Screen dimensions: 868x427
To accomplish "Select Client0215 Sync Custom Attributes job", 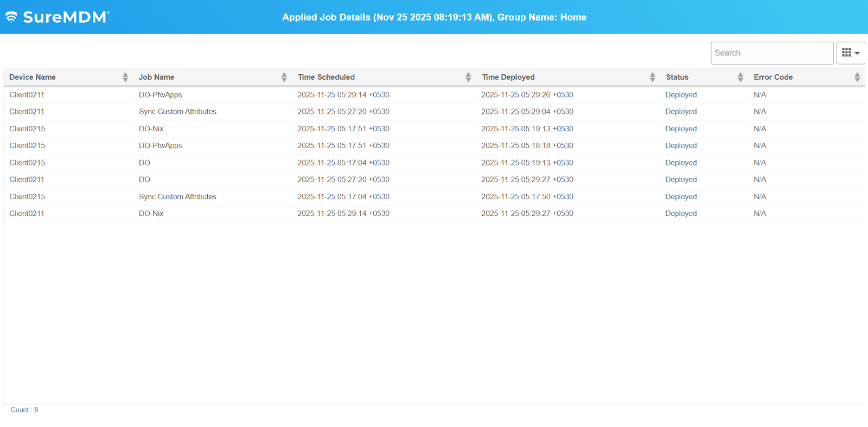I will tap(177, 196).
